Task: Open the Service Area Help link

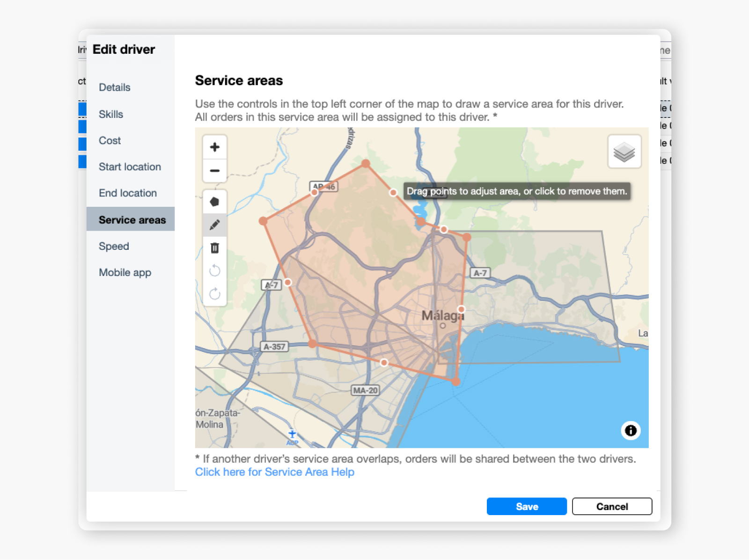Action: click(275, 472)
